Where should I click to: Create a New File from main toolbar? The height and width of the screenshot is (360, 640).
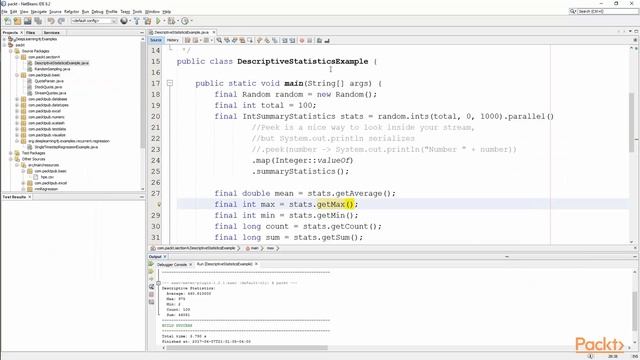click(7, 21)
